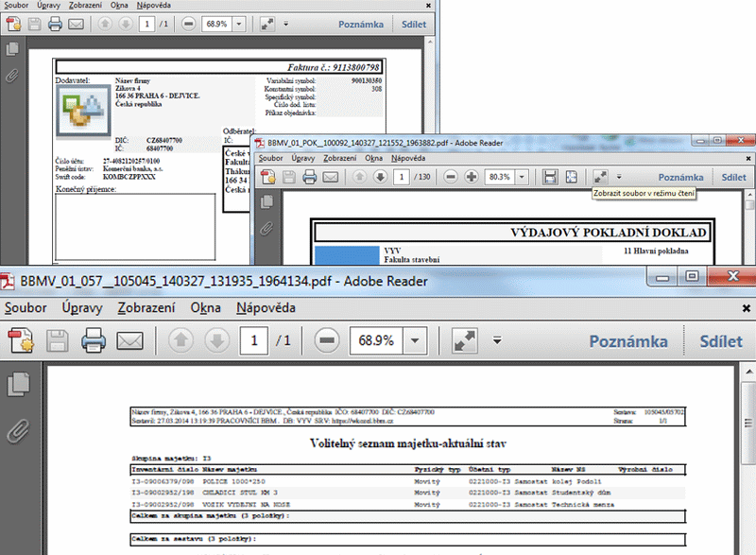Click fit one full page icon in POK window
This screenshot has width=756, height=555.
(x=572, y=178)
